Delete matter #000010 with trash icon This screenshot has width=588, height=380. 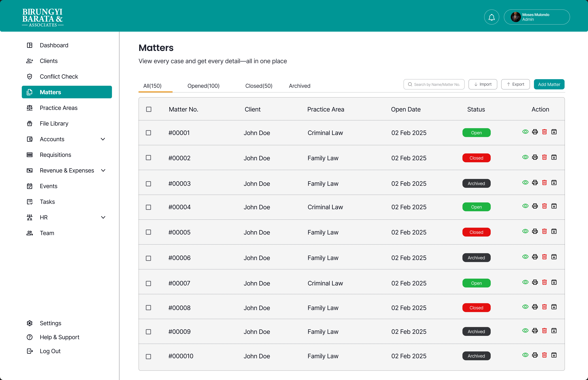pos(544,355)
